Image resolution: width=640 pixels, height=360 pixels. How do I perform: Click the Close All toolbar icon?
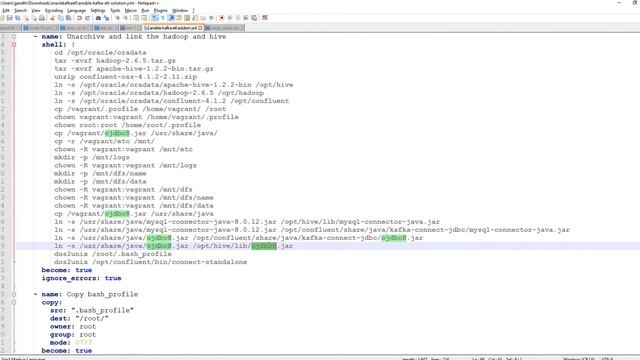(34, 18)
